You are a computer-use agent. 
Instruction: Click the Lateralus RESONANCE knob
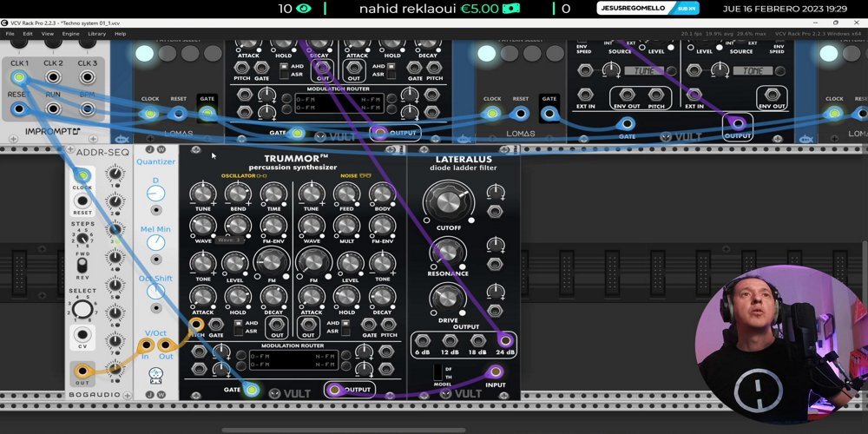click(447, 253)
